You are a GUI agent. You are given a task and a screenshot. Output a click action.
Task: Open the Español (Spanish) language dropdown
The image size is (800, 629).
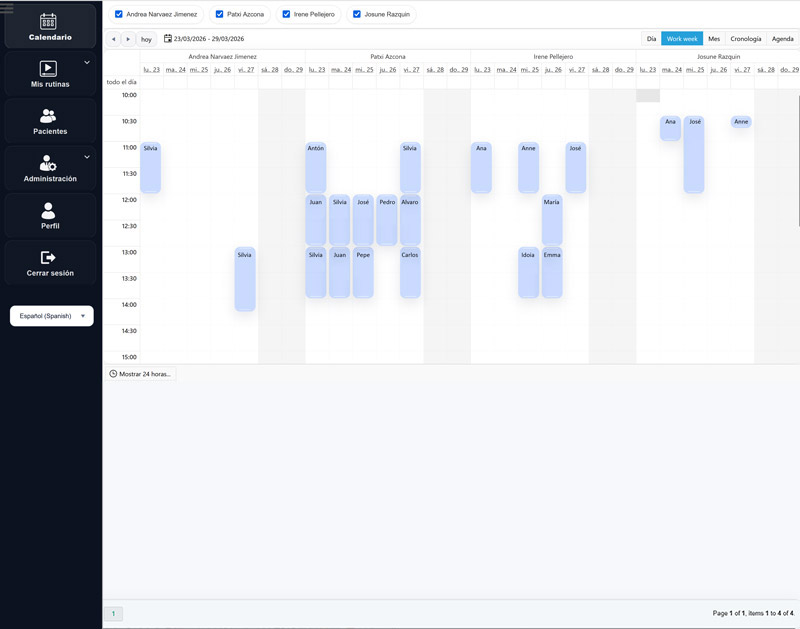(x=51, y=316)
